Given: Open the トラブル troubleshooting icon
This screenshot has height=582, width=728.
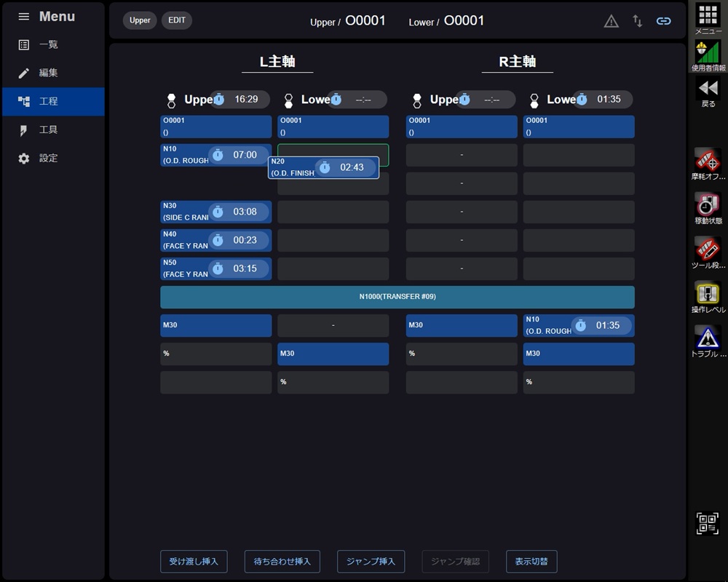Looking at the screenshot, I should point(708,339).
